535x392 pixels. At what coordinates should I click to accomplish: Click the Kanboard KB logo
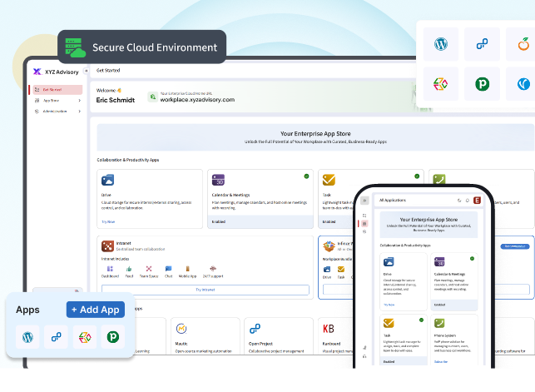pyautogui.click(x=329, y=329)
